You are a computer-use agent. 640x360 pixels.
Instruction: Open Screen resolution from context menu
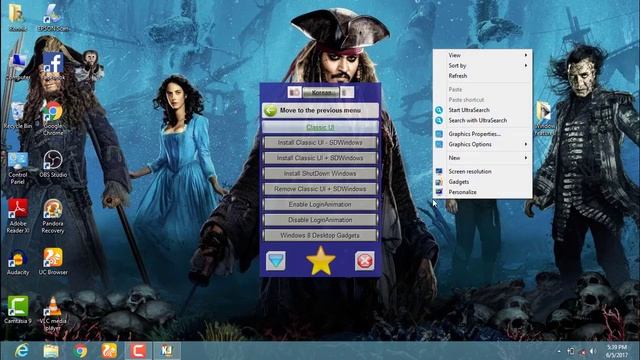tap(482, 171)
